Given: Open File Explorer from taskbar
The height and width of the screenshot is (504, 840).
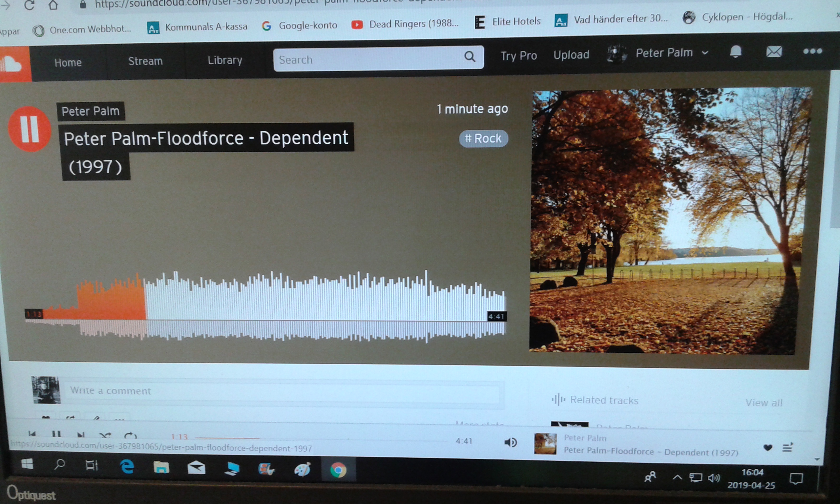Looking at the screenshot, I should tap(161, 468).
